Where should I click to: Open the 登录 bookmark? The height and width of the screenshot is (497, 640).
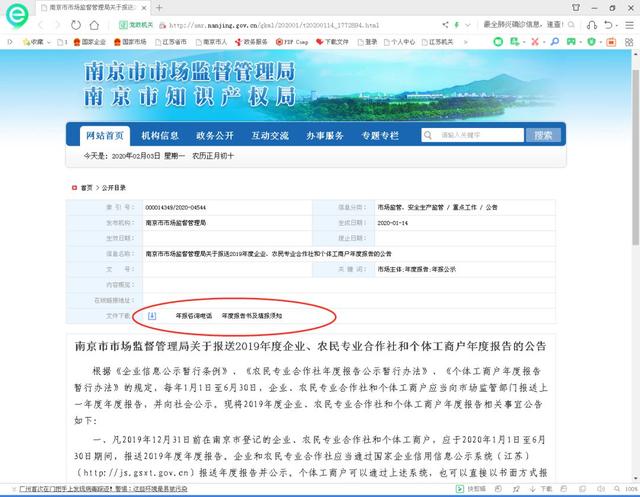point(367,42)
